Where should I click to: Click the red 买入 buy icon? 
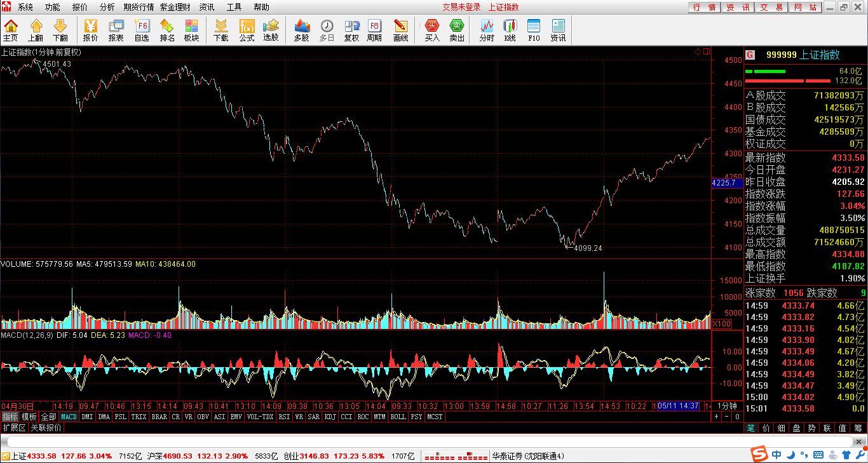pos(432,30)
